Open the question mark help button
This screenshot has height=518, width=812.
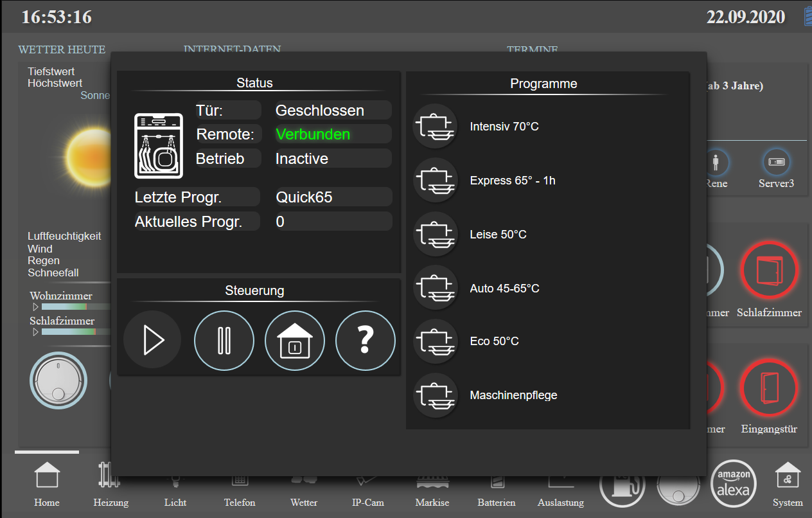point(366,340)
